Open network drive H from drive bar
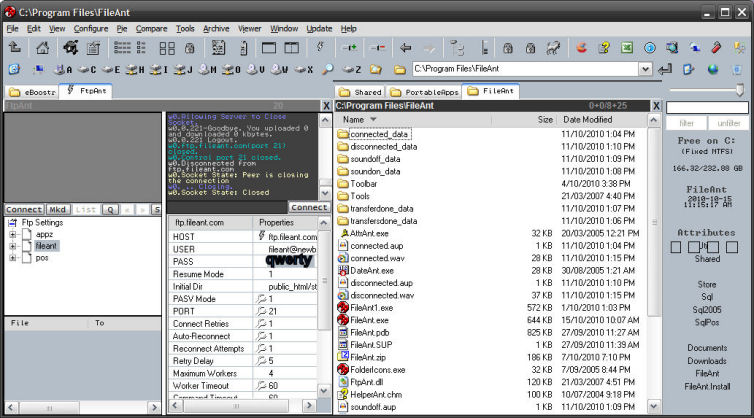This screenshot has height=418, width=754. 135,70
